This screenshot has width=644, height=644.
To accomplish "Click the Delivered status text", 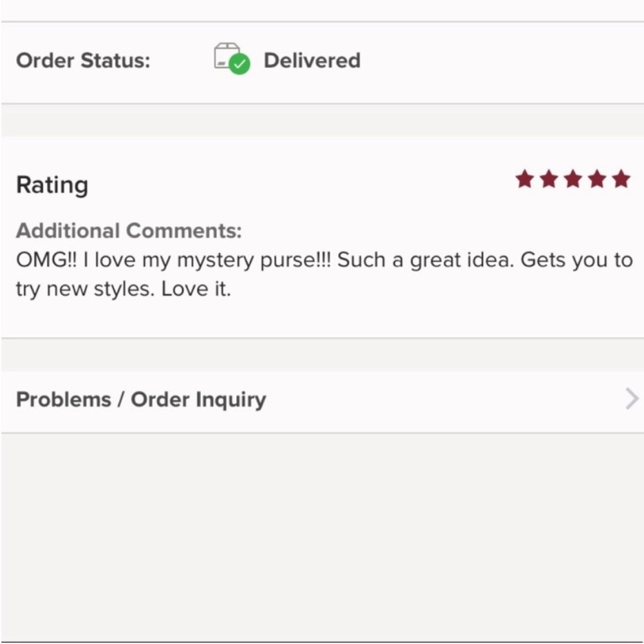I will 312,61.
